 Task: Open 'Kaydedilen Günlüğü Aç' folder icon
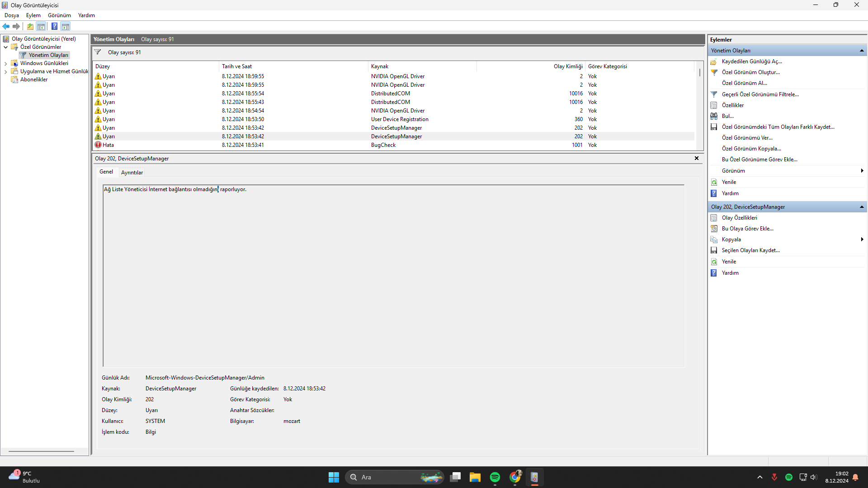click(x=714, y=62)
